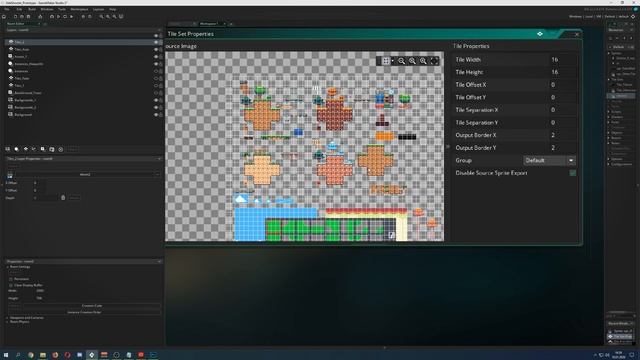Click the Output Border X value field
This screenshot has width=640, height=360.
point(562,135)
